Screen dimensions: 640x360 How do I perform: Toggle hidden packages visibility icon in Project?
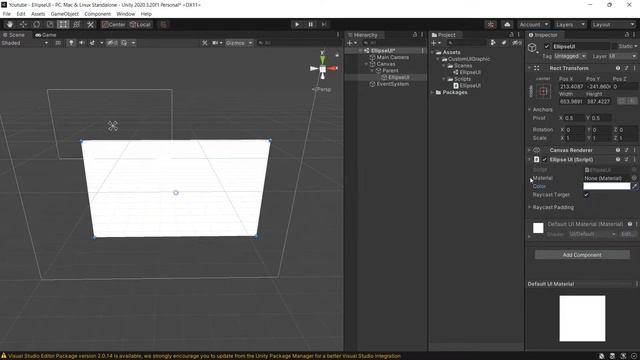(517, 43)
